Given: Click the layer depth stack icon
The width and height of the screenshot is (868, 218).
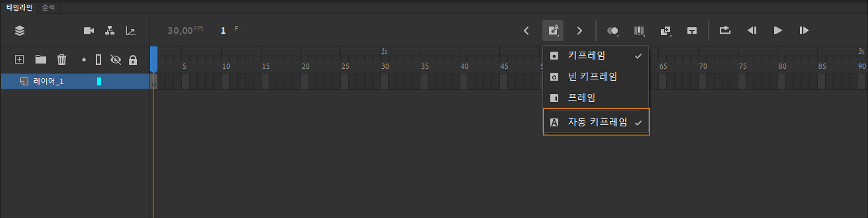Looking at the screenshot, I should click(x=20, y=31).
